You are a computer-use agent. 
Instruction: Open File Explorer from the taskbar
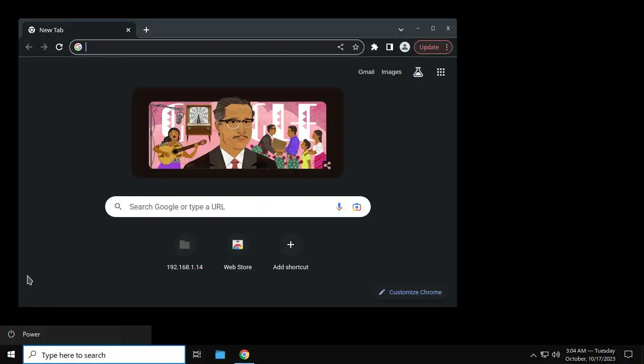(x=220, y=355)
